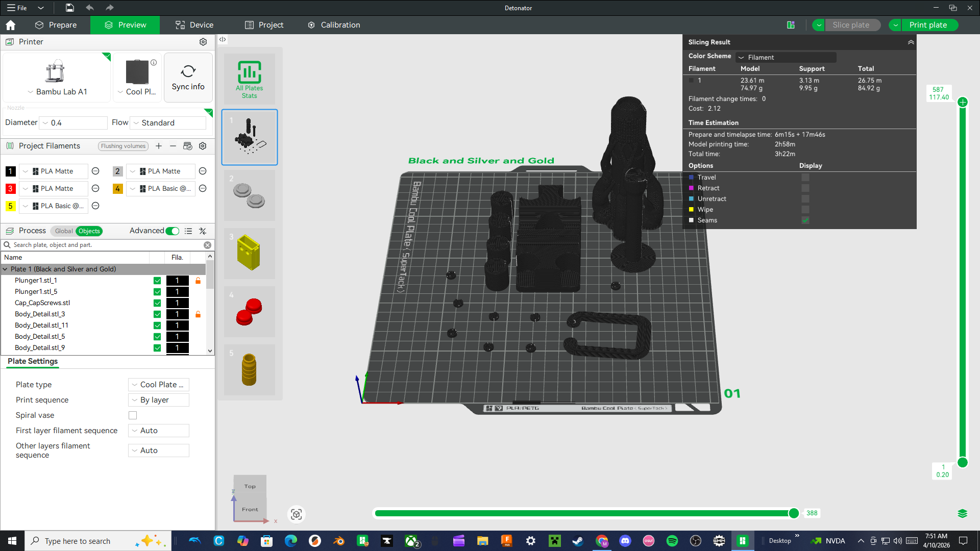Open Discord from taskbar
The image size is (980, 551).
point(625,541)
